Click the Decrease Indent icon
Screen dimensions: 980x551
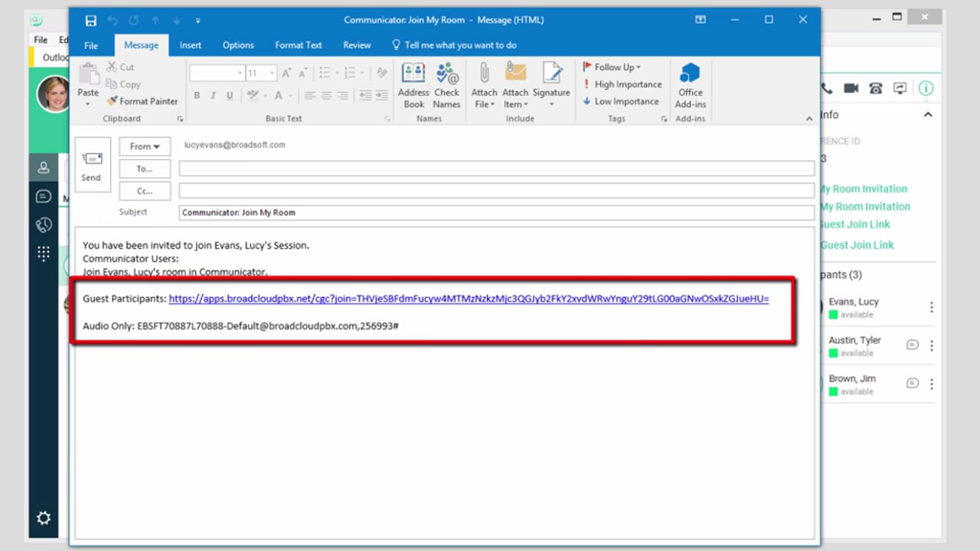point(365,96)
